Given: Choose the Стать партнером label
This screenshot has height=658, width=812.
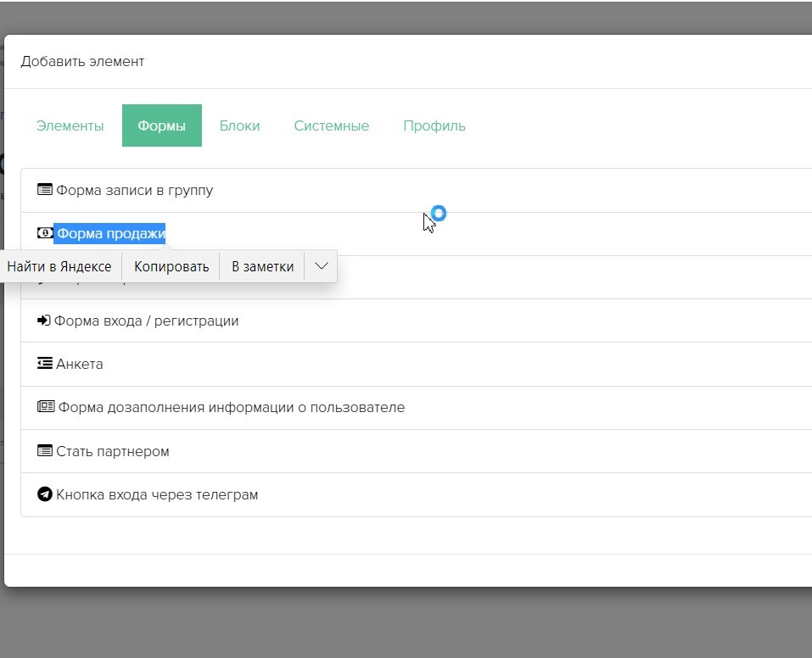Looking at the screenshot, I should [113, 451].
